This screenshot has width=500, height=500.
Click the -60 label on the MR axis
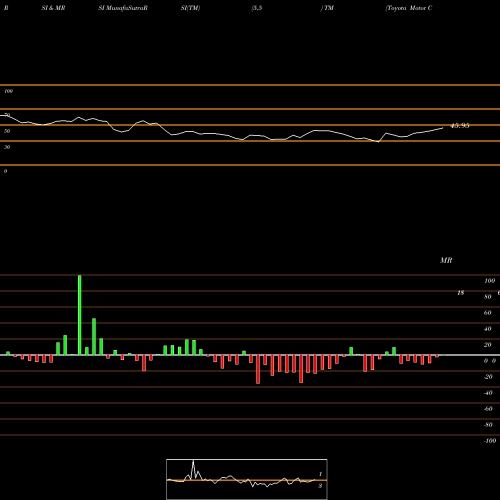click(488, 409)
